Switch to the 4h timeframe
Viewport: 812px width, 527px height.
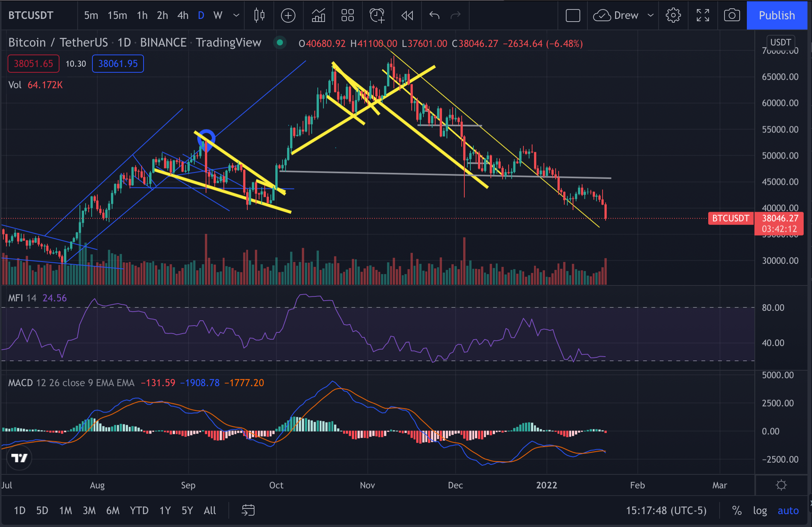[x=183, y=16]
